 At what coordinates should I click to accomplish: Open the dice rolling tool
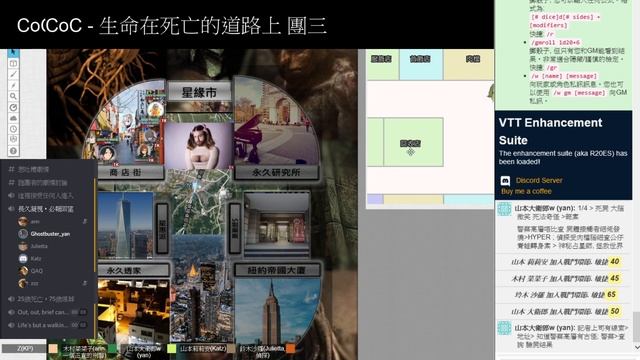[13, 140]
